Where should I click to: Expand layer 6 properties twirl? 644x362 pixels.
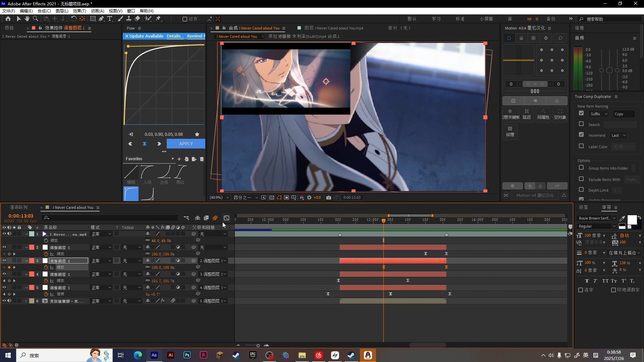pyautogui.click(x=26, y=301)
